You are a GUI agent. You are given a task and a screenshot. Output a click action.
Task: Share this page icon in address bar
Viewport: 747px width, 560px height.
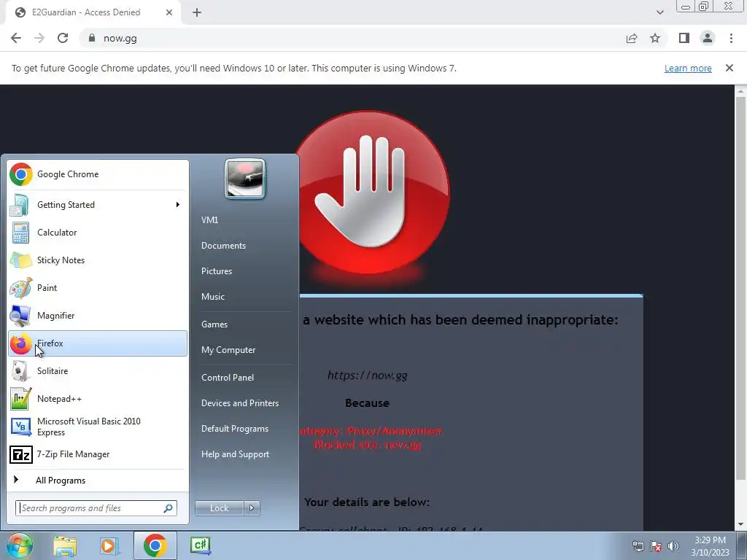pos(632,38)
